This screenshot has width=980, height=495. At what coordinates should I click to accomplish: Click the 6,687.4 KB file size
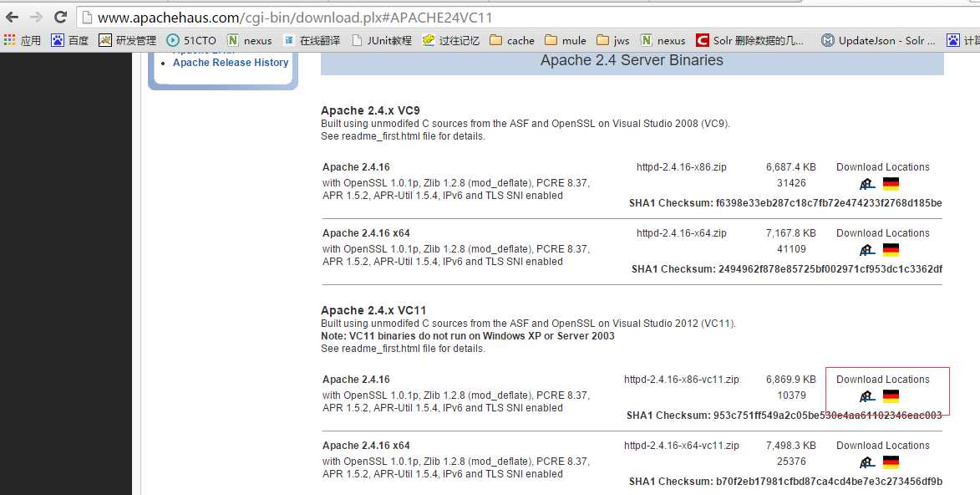click(x=790, y=167)
